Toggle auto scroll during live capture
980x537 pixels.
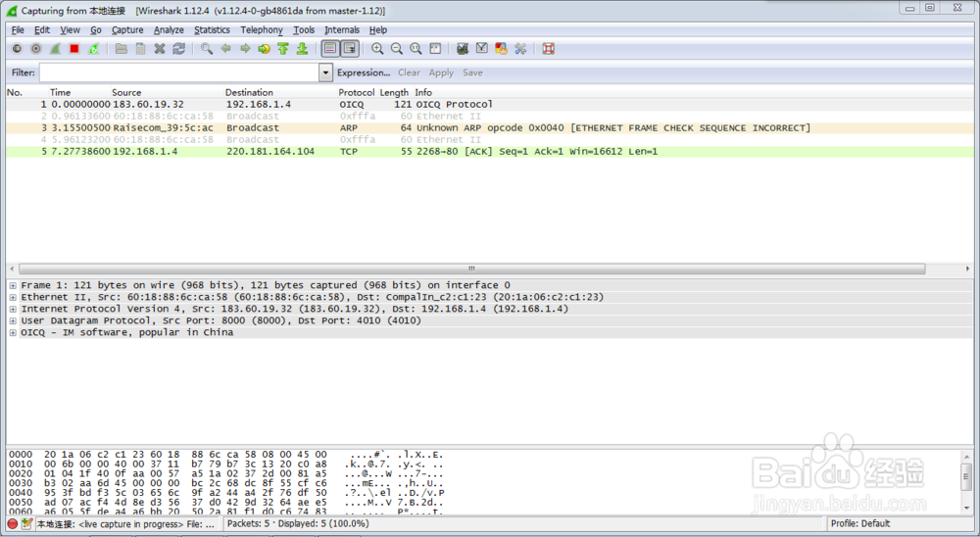point(350,49)
